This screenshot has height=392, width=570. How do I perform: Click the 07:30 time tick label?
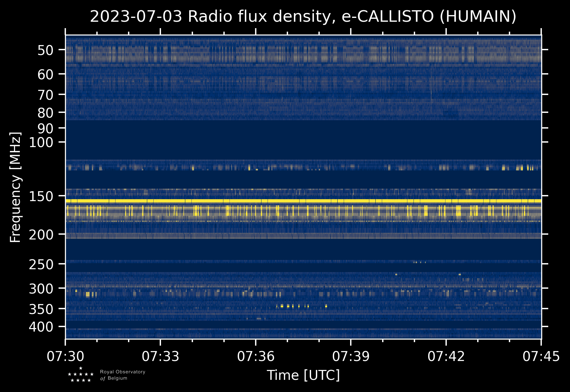(66, 356)
